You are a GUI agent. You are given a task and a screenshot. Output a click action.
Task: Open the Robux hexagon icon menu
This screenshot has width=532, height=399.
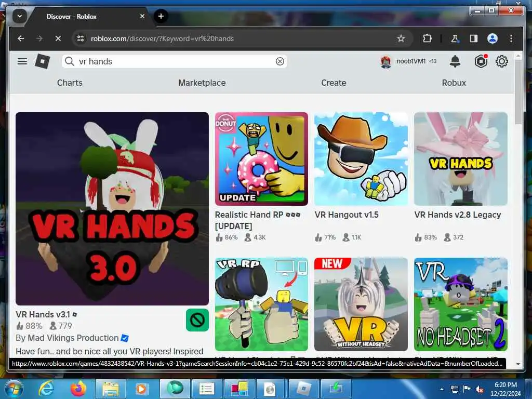click(481, 61)
